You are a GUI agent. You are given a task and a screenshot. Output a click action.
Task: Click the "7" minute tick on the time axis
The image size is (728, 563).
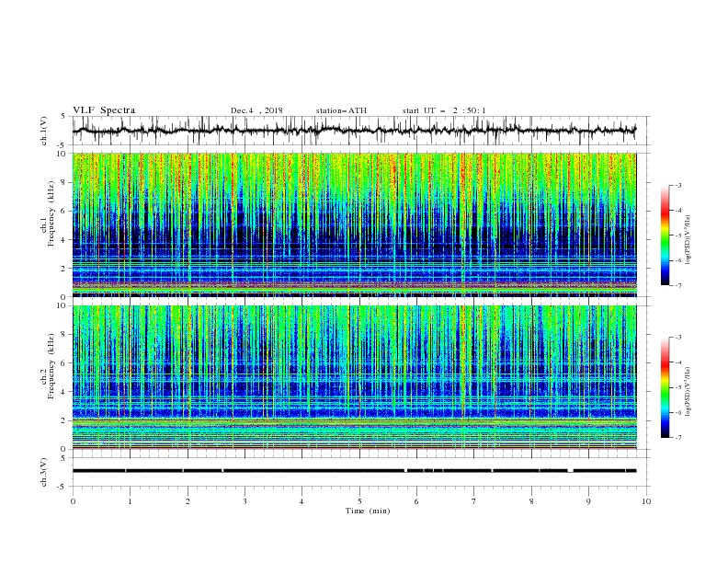click(x=474, y=501)
